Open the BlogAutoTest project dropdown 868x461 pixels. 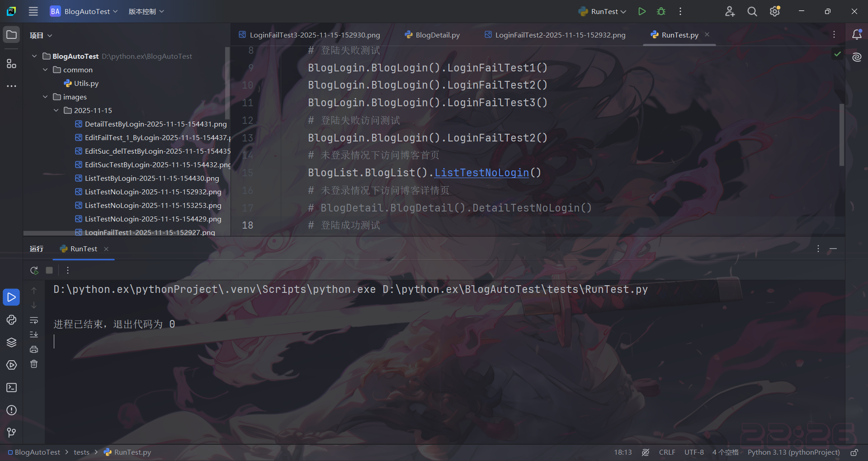[x=84, y=11]
